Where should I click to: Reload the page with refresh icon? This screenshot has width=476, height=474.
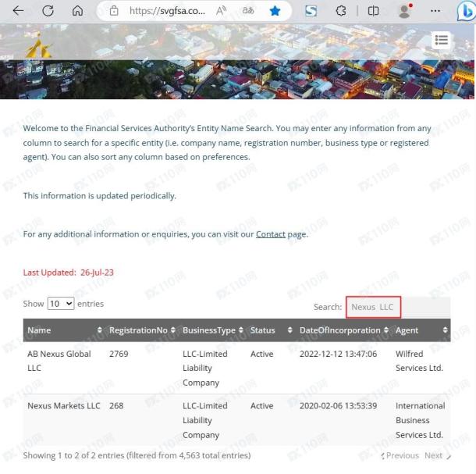(48, 11)
